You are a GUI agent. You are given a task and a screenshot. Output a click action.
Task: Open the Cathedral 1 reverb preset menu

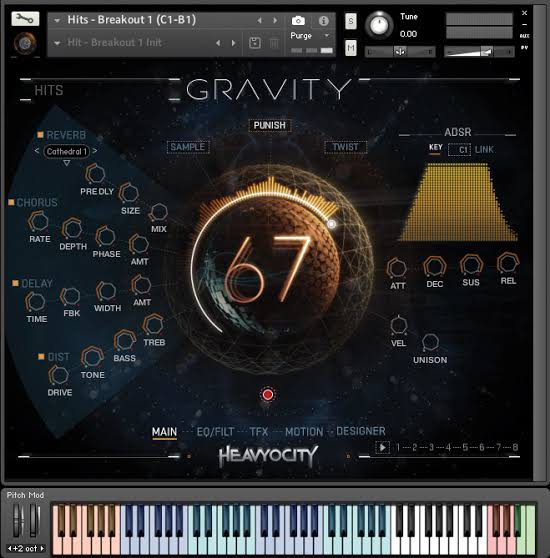[67, 151]
